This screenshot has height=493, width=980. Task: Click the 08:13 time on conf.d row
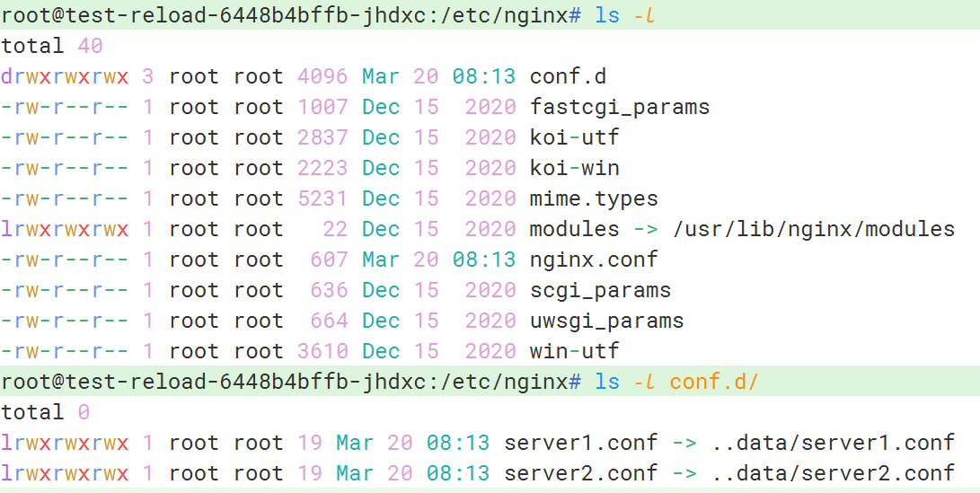coord(484,76)
